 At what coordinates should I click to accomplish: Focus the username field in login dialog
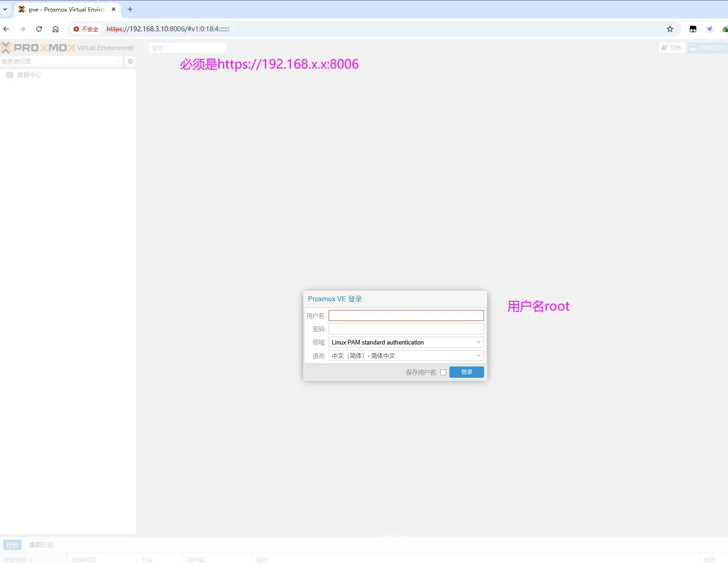[x=406, y=316]
